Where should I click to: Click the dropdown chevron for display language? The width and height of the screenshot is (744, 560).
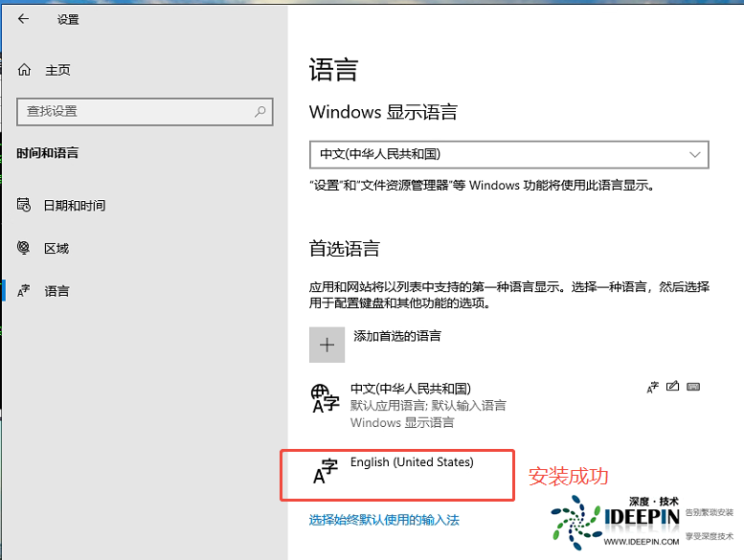694,154
